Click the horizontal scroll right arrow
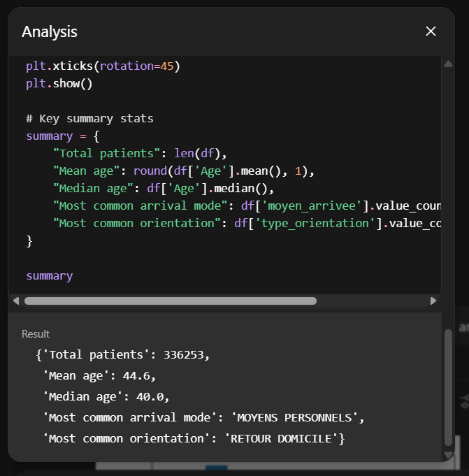 (433, 301)
